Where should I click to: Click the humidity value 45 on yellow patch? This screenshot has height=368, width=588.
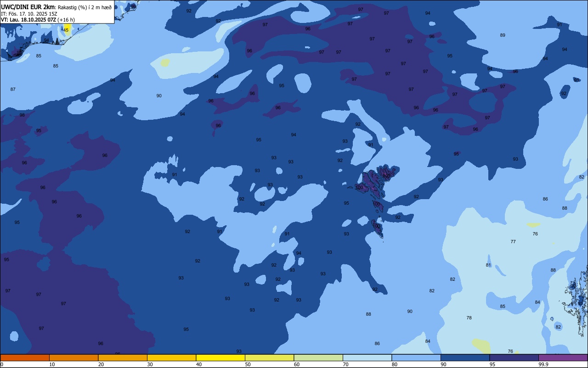pyautogui.click(x=66, y=30)
